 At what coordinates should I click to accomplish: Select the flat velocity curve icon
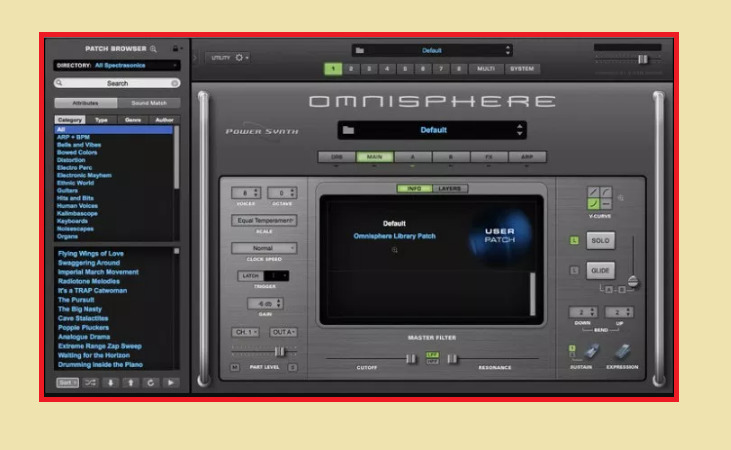(x=606, y=204)
